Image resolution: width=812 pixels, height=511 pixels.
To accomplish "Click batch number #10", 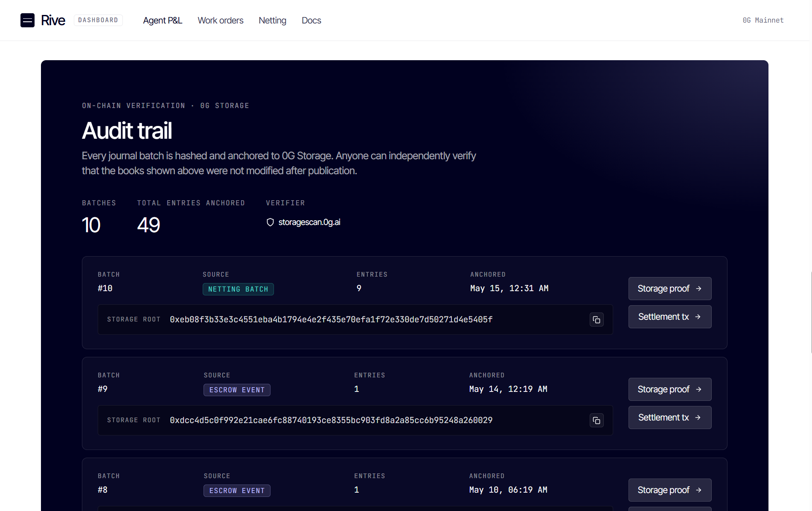I will (105, 288).
